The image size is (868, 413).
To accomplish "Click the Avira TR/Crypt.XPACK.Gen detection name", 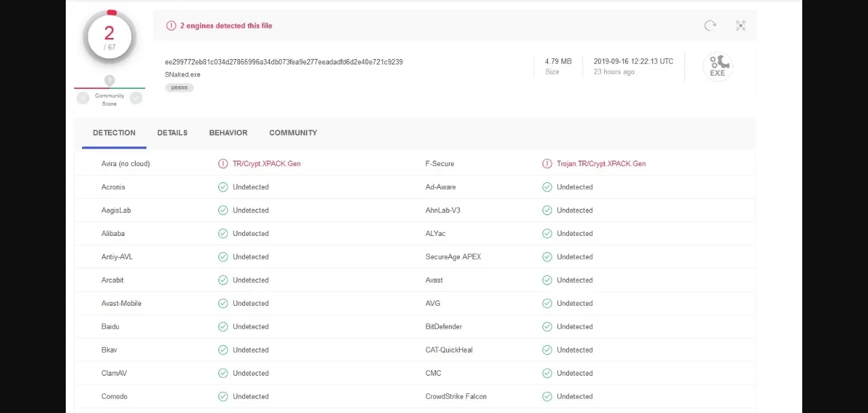I will point(267,163).
